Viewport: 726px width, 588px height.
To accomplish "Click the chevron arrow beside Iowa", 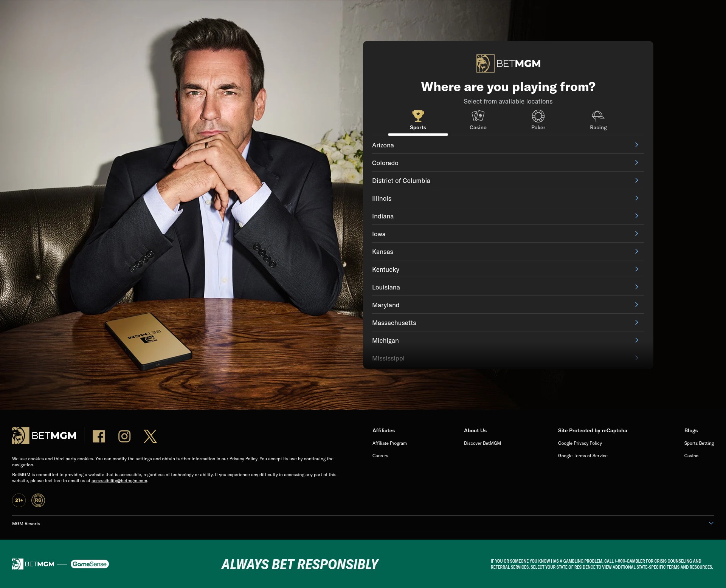I will tap(637, 234).
